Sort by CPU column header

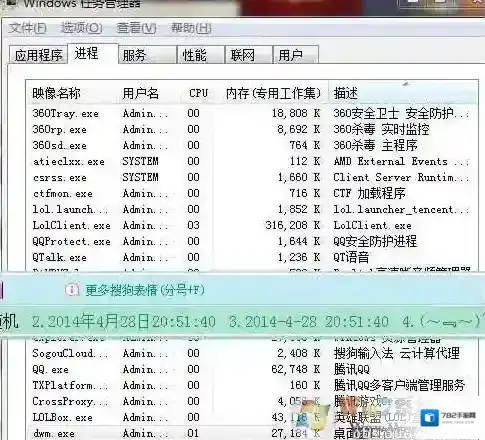tap(199, 93)
